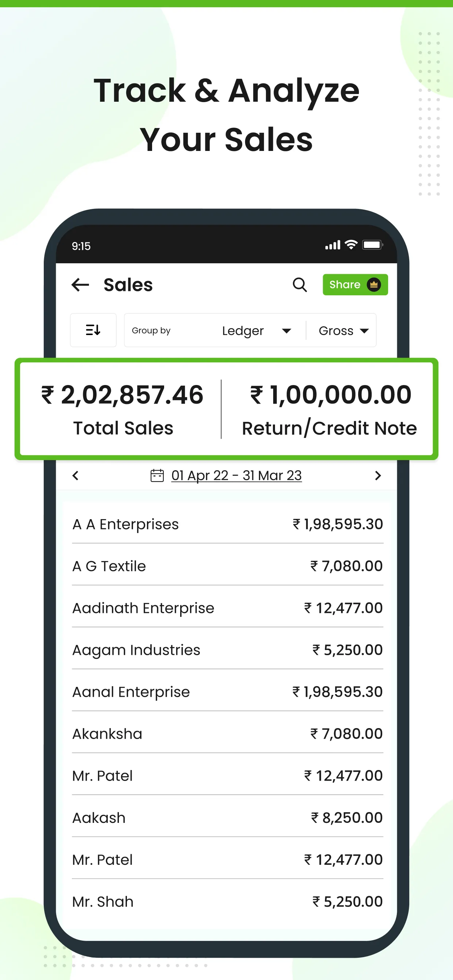Expand the Ledger dropdown arrow
The height and width of the screenshot is (980, 453).
(287, 331)
